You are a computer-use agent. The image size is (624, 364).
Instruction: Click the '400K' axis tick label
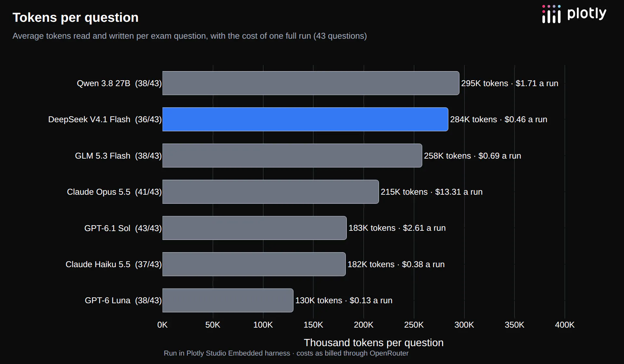point(565,325)
